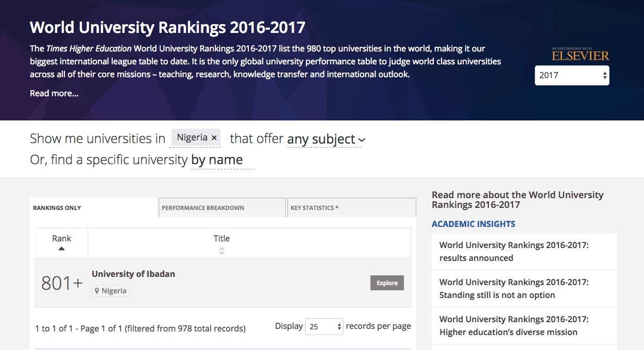Open 'Higher education's diverse mission' article
The image size is (644, 350).
click(x=524, y=326)
